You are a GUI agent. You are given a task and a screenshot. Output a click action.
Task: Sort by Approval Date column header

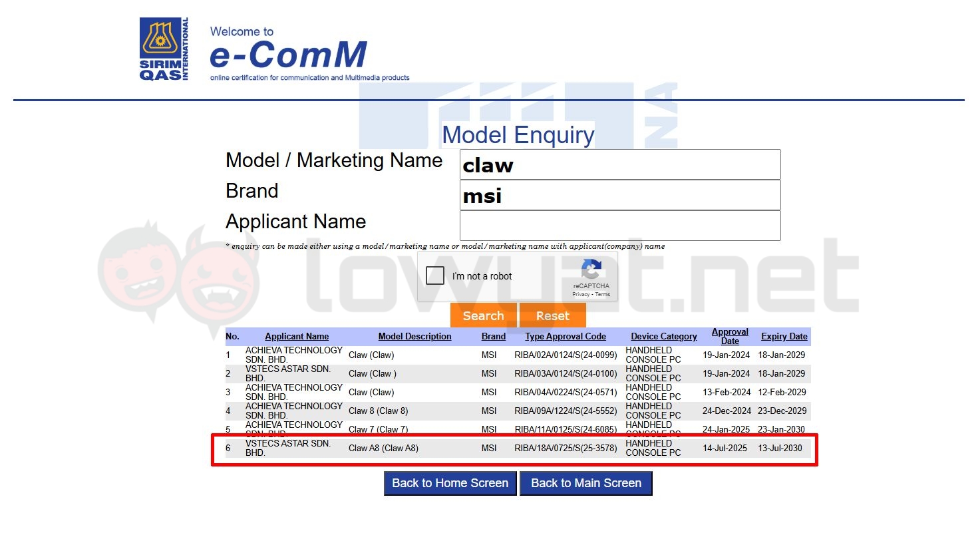[730, 336]
